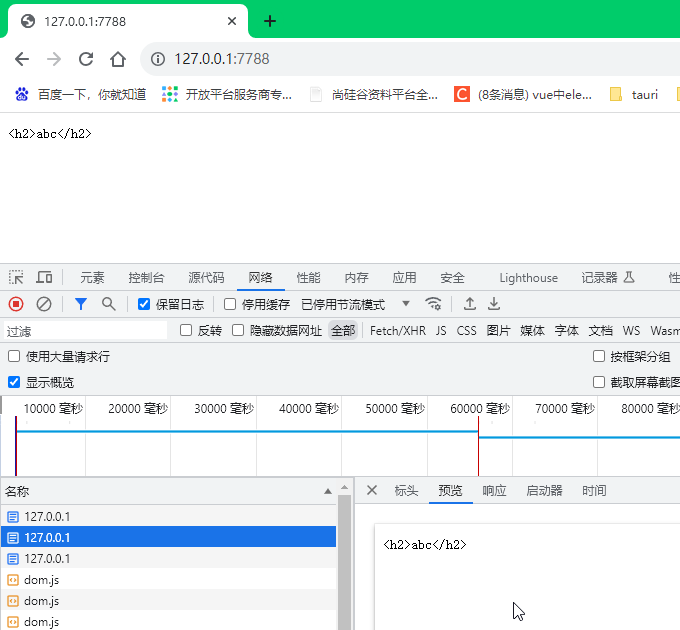Image resolution: width=680 pixels, height=630 pixels.
Task: View site information icon in the address bar
Action: click(158, 59)
